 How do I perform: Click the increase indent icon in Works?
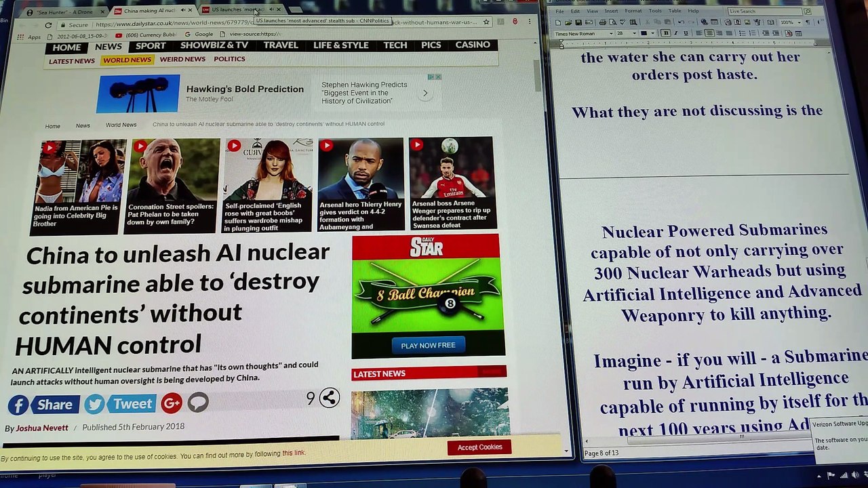coord(776,33)
